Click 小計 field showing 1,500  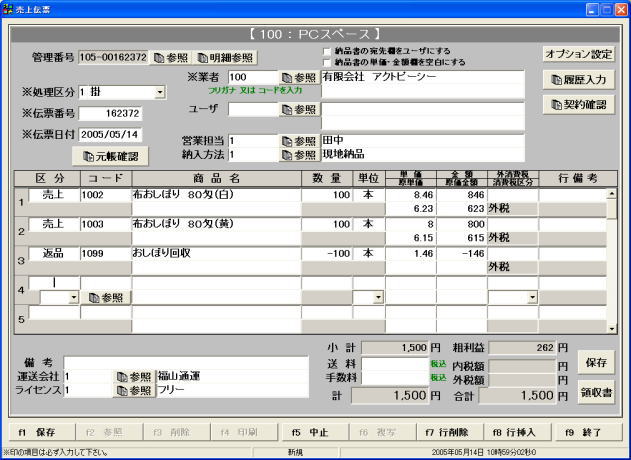394,348
